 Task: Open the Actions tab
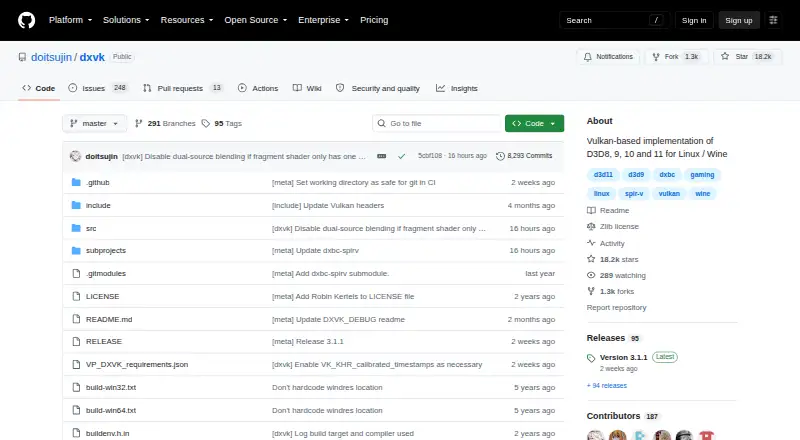[x=258, y=88]
